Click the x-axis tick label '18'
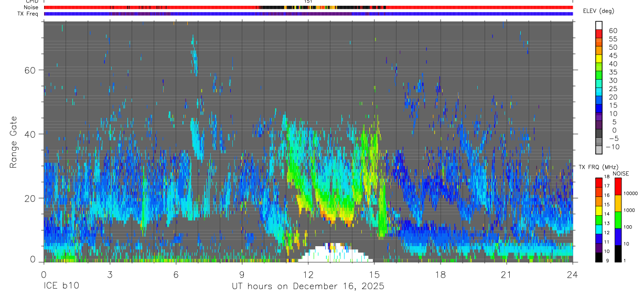This screenshot has height=297, width=644. [440, 274]
